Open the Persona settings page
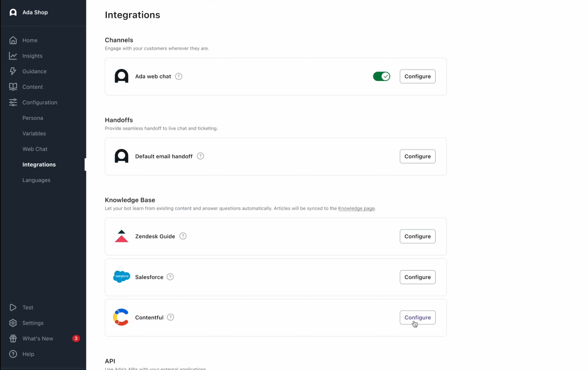Image resolution: width=588 pixels, height=370 pixels. 33,118
